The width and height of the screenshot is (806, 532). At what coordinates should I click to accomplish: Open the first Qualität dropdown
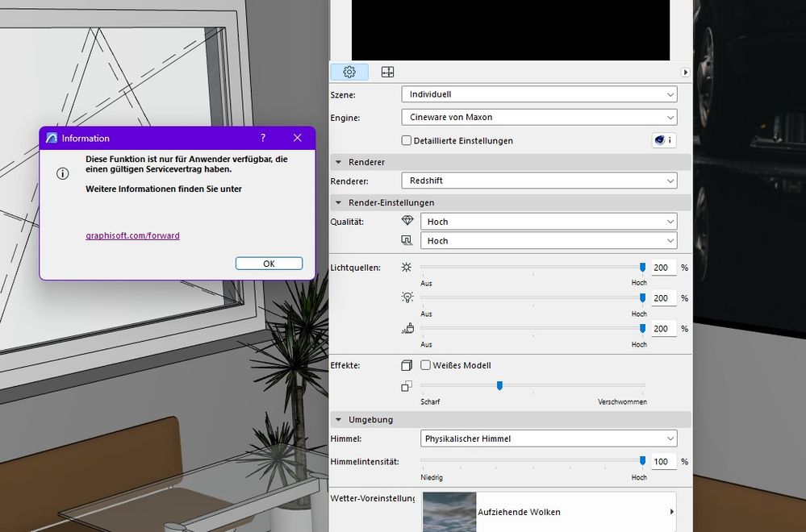[549, 222]
